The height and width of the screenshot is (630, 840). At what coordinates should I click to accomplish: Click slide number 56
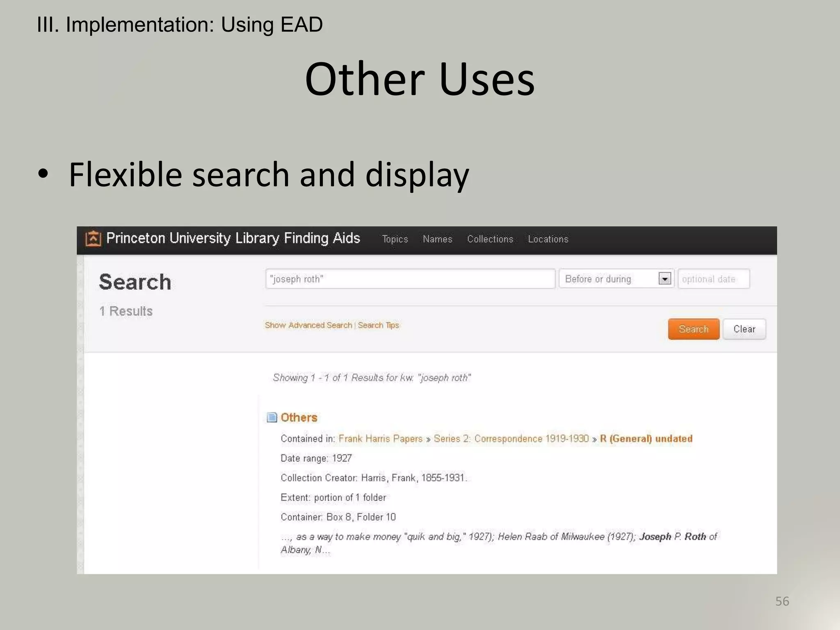782,601
